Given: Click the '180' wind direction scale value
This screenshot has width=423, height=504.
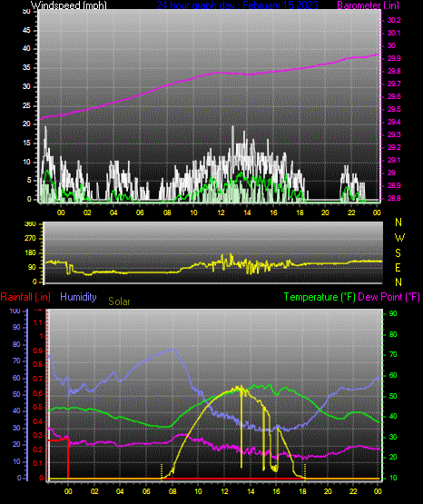Looking at the screenshot, I should click(x=31, y=253).
